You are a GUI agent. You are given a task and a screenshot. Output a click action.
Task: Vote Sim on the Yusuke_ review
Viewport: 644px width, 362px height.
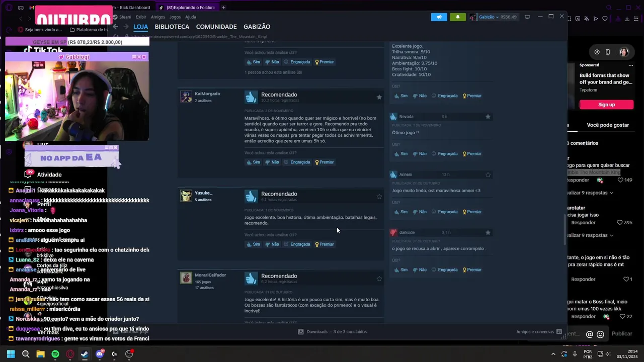(x=253, y=244)
